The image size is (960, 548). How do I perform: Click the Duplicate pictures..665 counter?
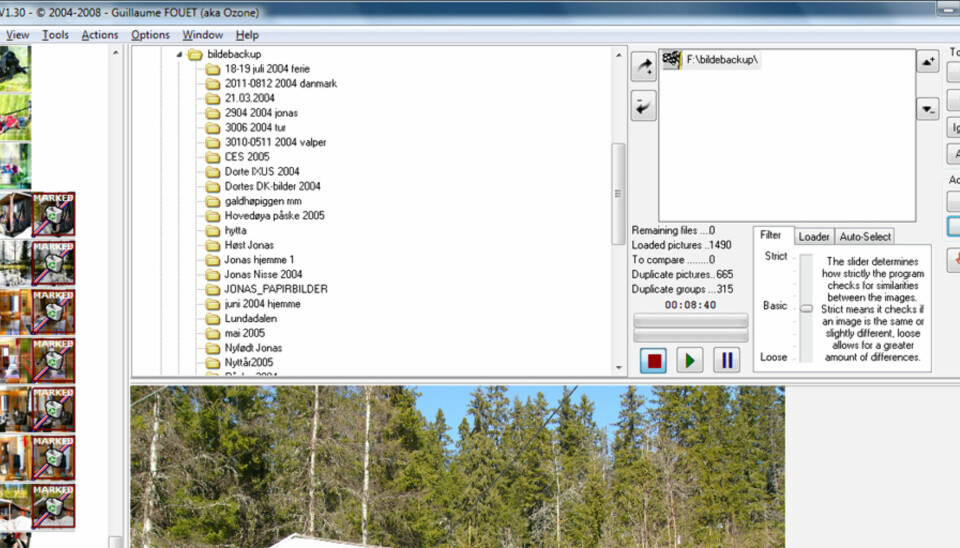(x=682, y=274)
